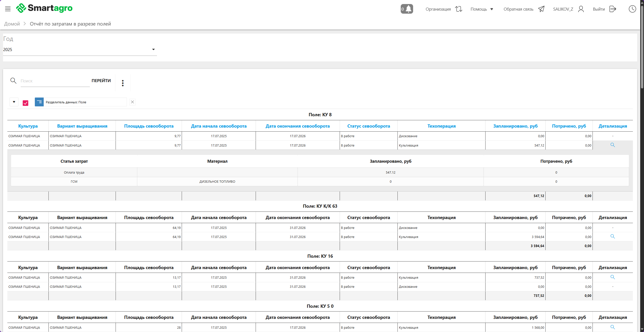Open detail magnifier for КУ К/К 63 Культивация

click(x=612, y=236)
